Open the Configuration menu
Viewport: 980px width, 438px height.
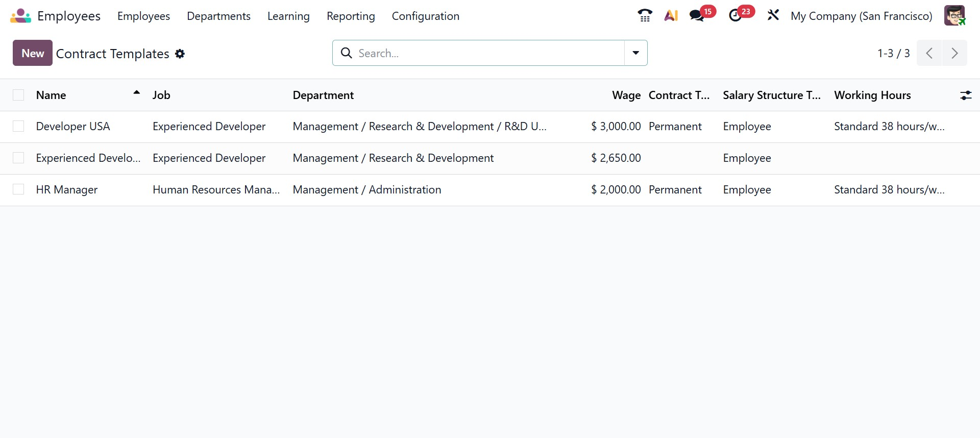click(x=425, y=16)
